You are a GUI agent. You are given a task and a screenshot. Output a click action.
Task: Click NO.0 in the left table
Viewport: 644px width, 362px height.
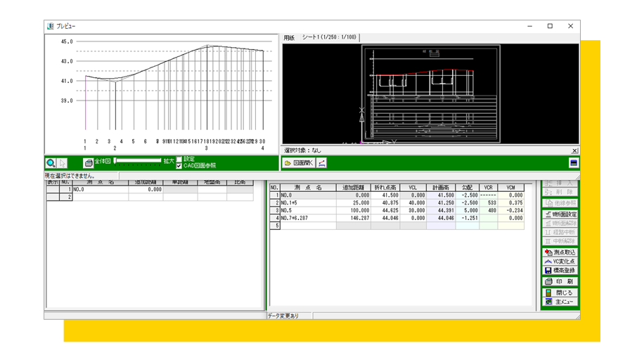click(x=101, y=190)
